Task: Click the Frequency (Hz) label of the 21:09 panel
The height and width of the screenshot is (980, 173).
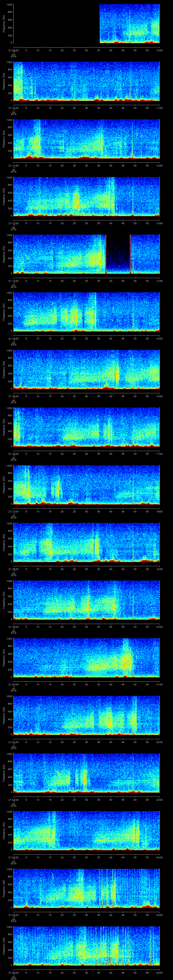Action: pyautogui.click(x=4, y=24)
